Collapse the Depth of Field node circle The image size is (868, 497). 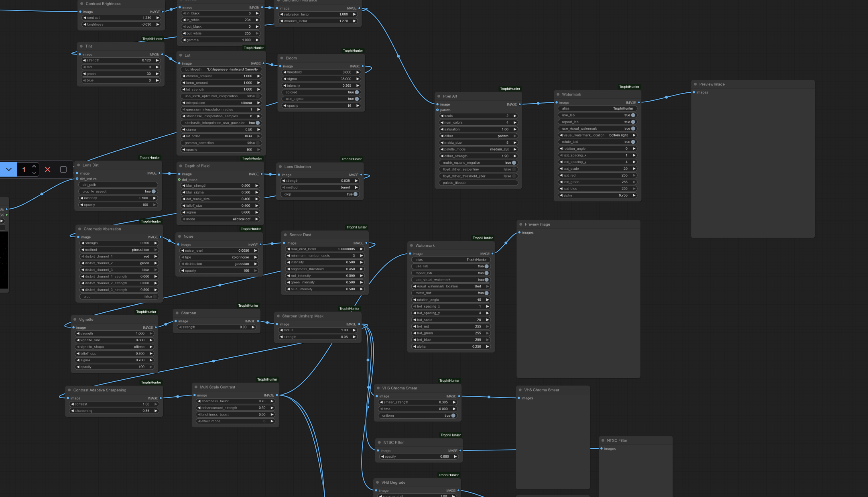pyautogui.click(x=181, y=166)
